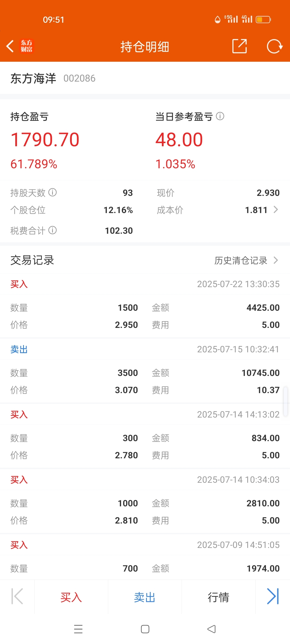
Task: Open 历史清仓记录 chevron
Action: point(275,260)
